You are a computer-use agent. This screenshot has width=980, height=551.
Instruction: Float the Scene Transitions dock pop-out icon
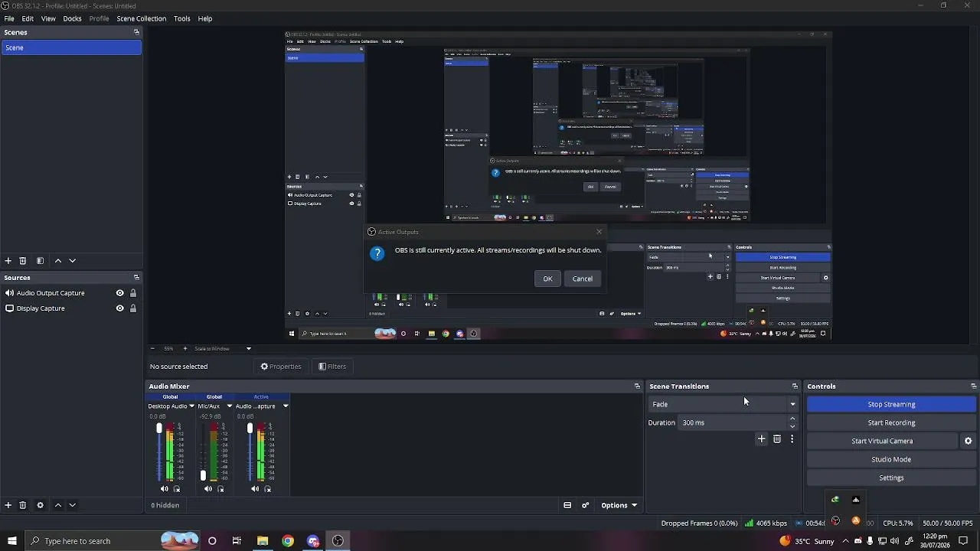pos(795,386)
